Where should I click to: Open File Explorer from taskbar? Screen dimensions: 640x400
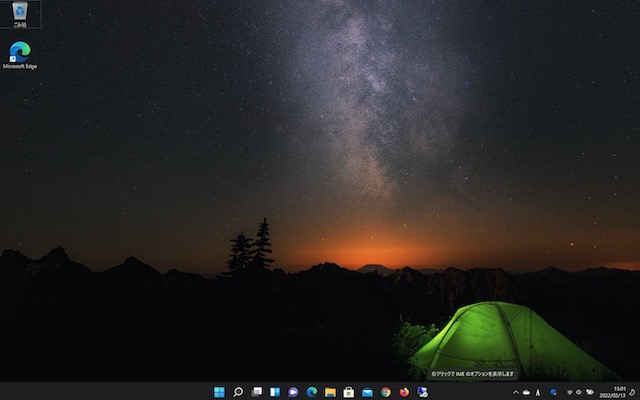pos(330,392)
